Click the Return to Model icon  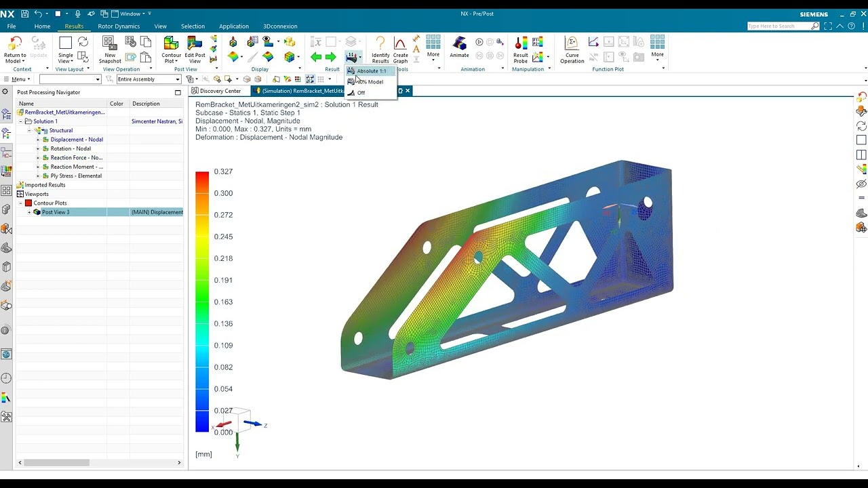point(15,43)
